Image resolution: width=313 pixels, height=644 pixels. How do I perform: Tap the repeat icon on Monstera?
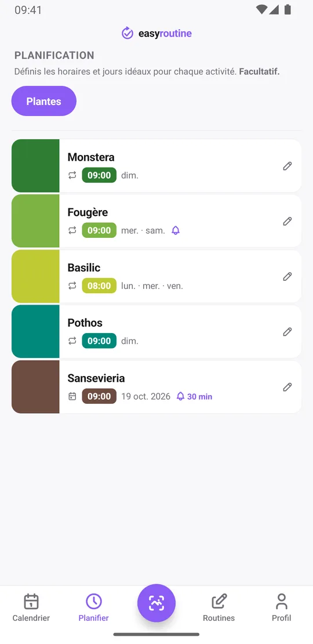click(x=72, y=175)
